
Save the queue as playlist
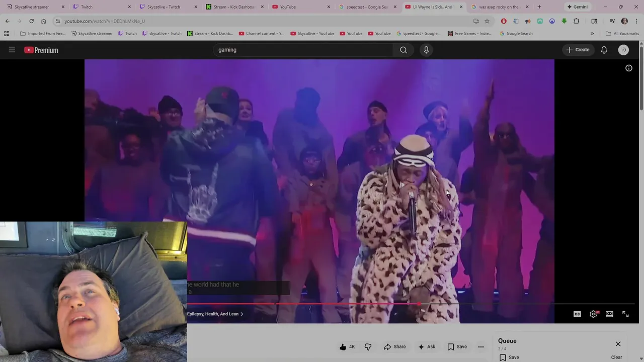point(509,357)
